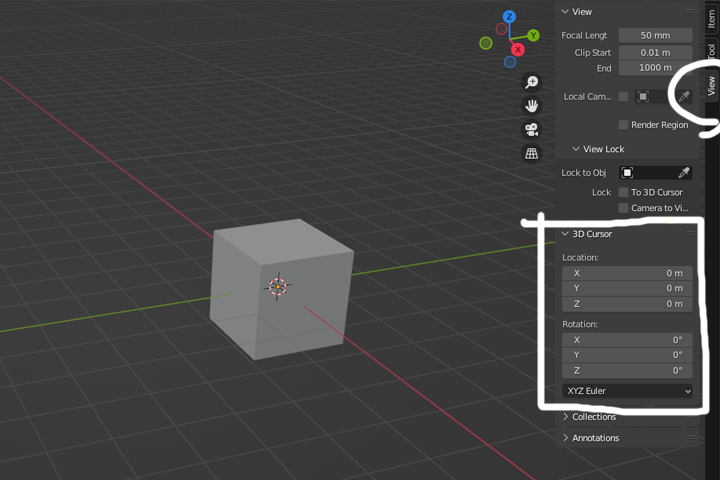Switch to the Item sidebar tab

coord(712,19)
